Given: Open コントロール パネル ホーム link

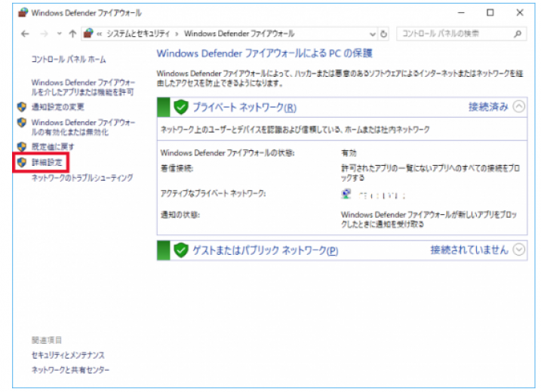Looking at the screenshot, I should 69,60.
